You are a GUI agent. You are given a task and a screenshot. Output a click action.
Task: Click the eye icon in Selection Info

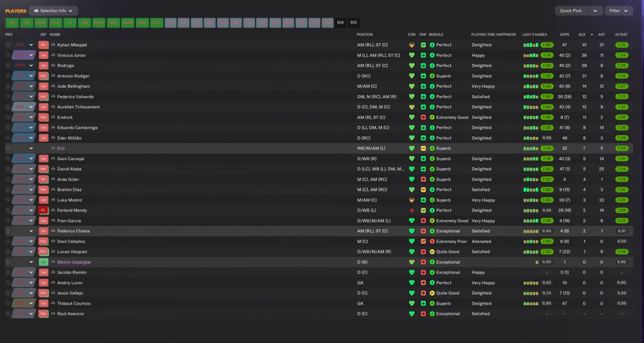point(36,11)
